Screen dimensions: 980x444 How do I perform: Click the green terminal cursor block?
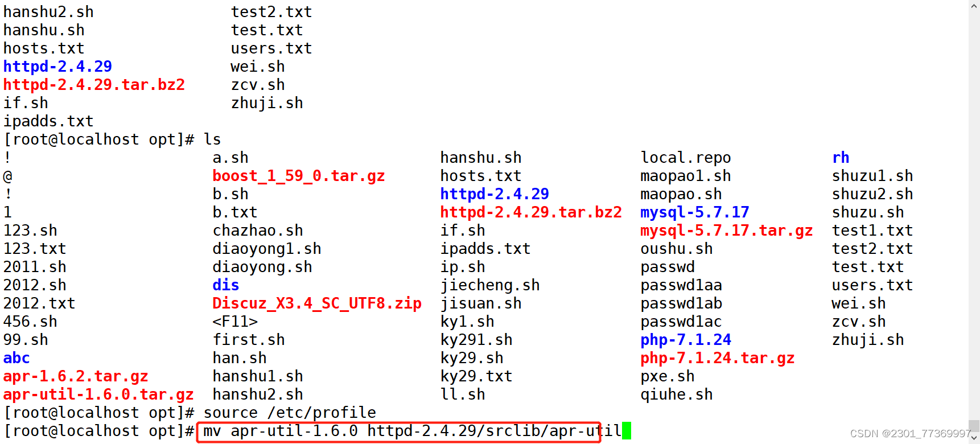[627, 431]
